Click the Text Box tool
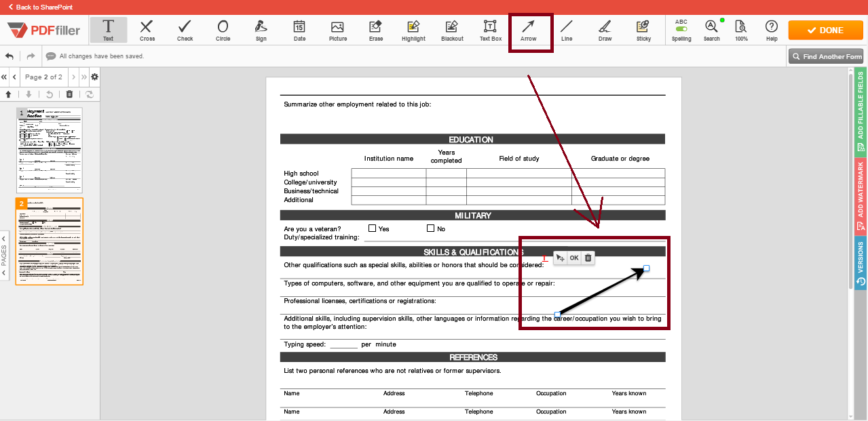Image resolution: width=868 pixels, height=421 pixels. (490, 30)
